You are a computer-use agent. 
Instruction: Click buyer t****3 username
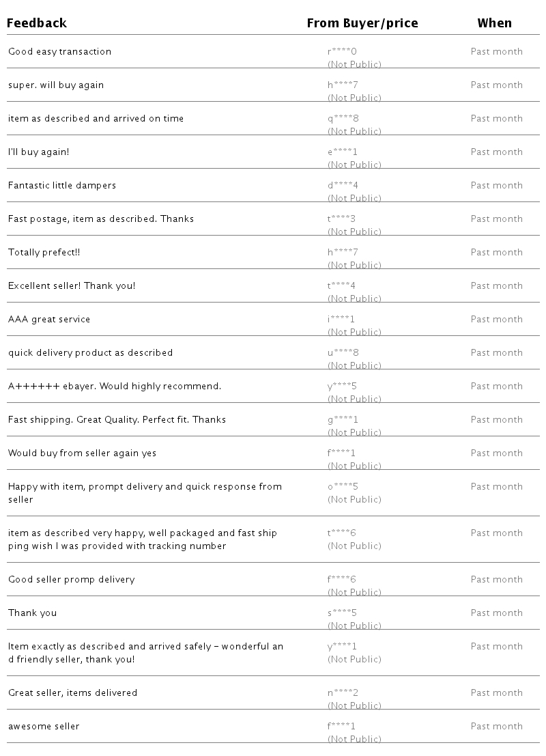[x=341, y=219]
